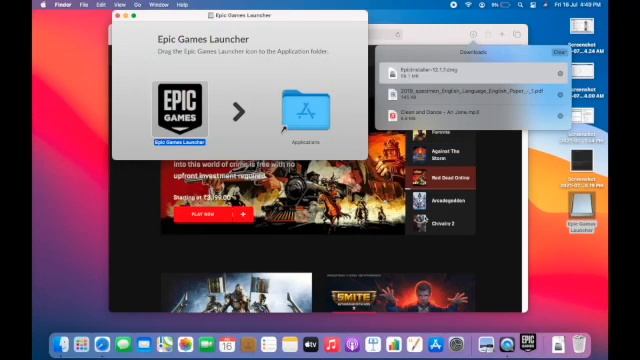
Task: Open Podcasts from the dock
Action: (352, 344)
